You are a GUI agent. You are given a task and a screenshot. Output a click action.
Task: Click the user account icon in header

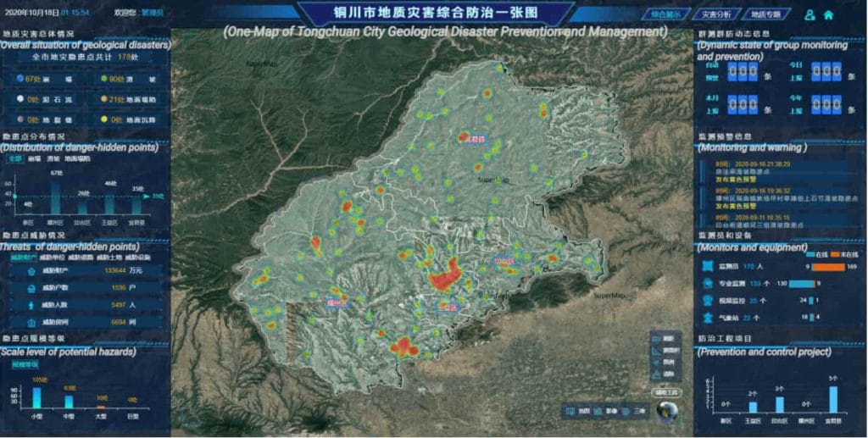[810, 14]
